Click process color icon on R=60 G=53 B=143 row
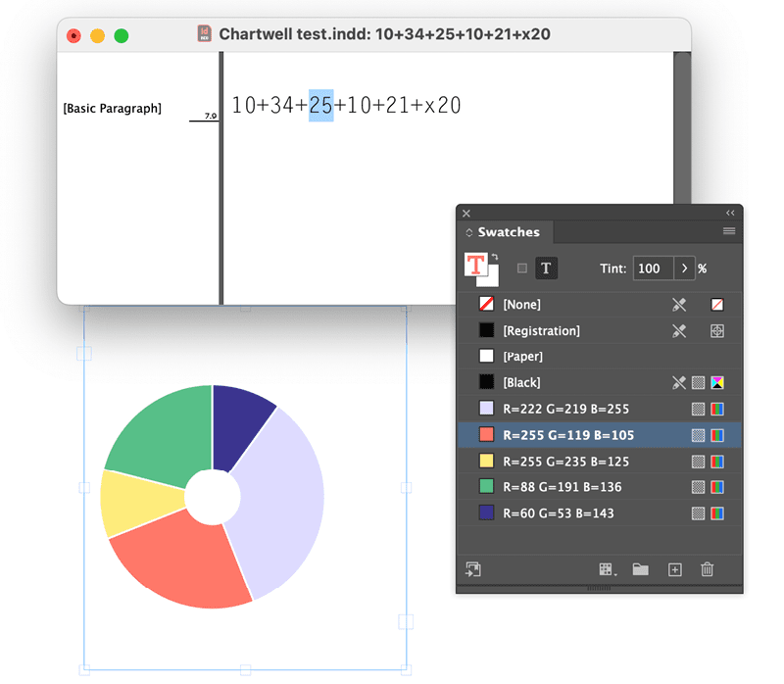The width and height of the screenshot is (784, 684). click(x=698, y=513)
